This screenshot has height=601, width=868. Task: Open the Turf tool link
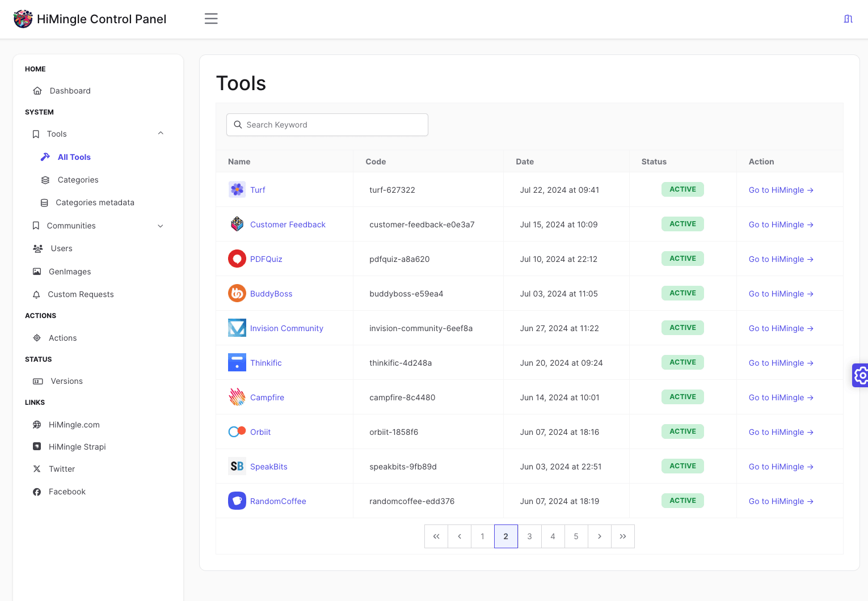coord(258,190)
